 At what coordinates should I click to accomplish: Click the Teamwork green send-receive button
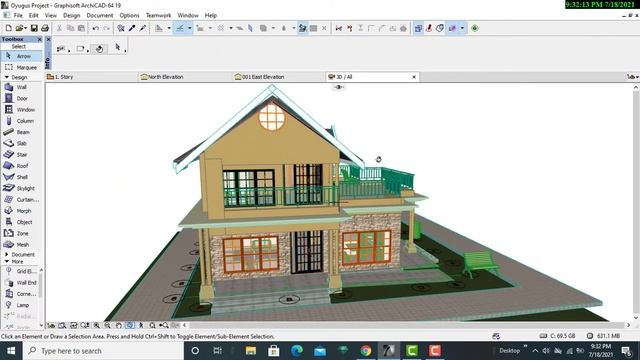coord(474,28)
